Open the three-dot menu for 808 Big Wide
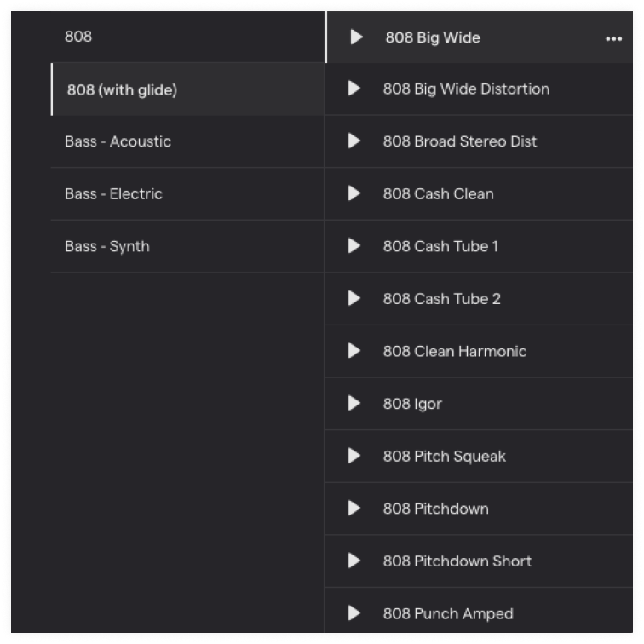Screen dimensions: 644x644 pyautogui.click(x=613, y=38)
